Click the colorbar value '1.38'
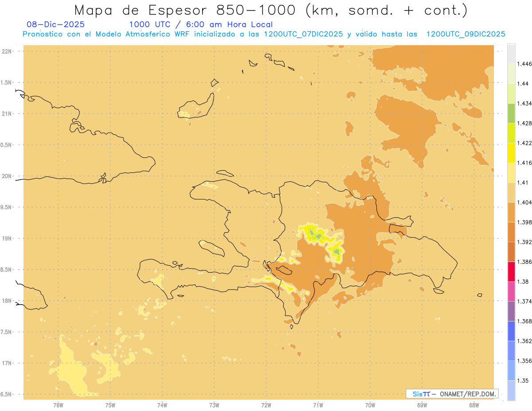Screen dimensions: 532x411 pos(523,282)
